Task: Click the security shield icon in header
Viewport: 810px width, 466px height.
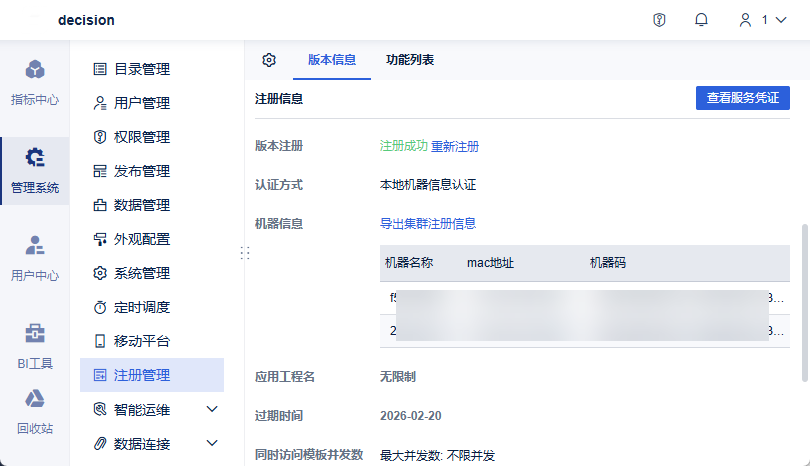Action: click(659, 20)
